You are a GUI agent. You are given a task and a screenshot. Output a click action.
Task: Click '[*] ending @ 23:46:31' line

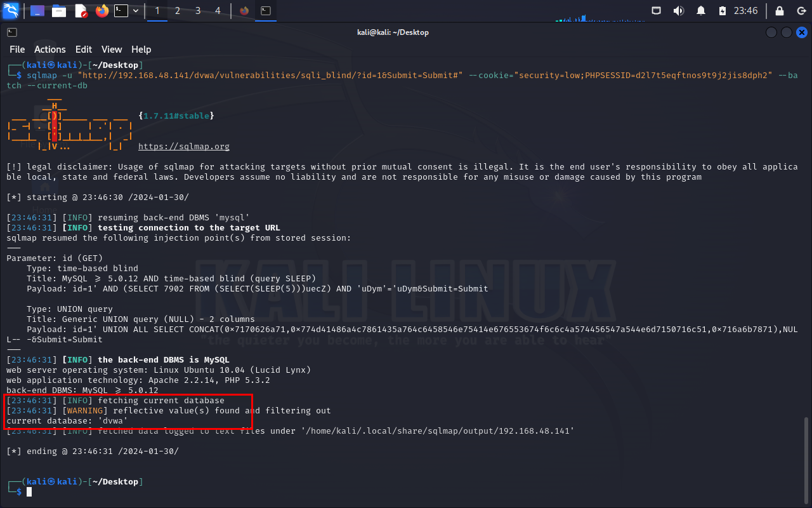pos(93,451)
